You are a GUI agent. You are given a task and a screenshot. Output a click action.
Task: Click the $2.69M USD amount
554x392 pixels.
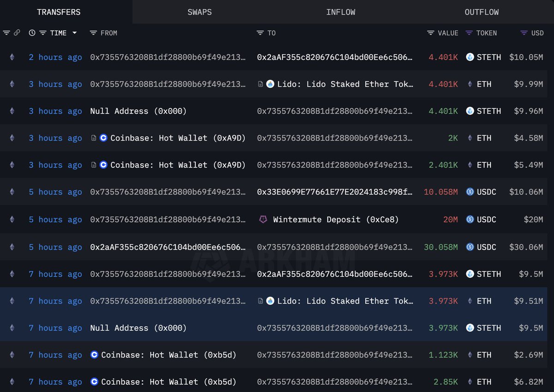(529, 355)
